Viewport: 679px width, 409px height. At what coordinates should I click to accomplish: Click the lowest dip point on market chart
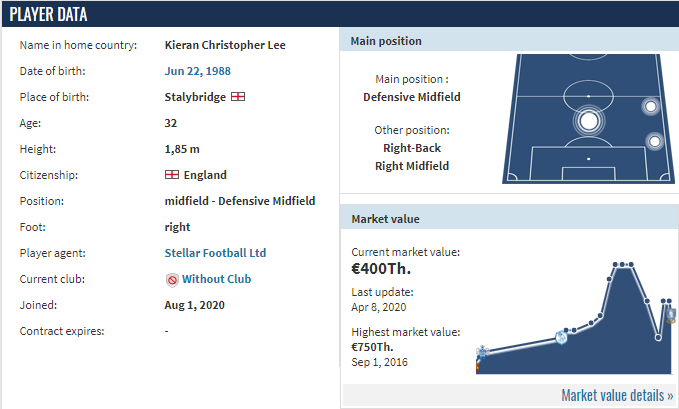[658, 337]
